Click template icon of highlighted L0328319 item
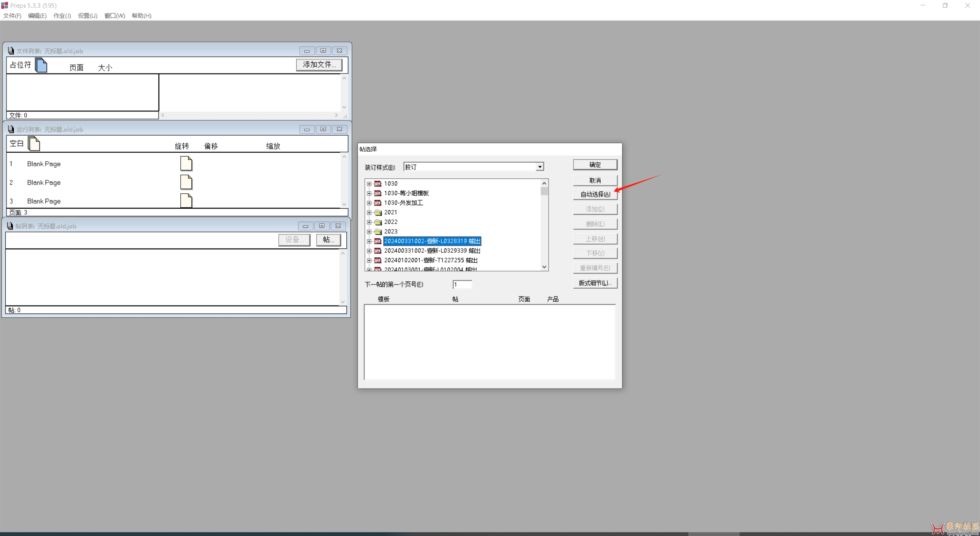 click(378, 241)
